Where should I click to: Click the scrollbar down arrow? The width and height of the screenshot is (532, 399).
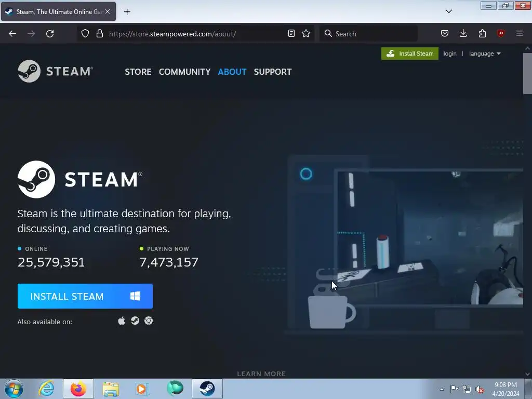(527, 374)
